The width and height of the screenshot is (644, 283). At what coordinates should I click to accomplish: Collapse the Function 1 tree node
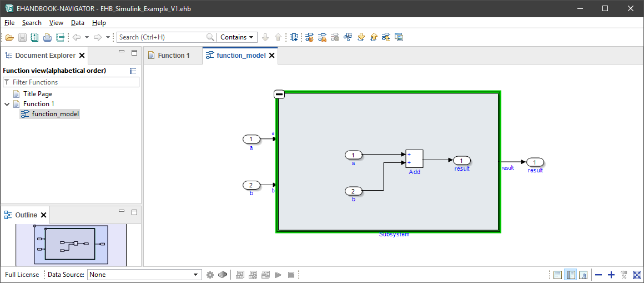tap(7, 104)
